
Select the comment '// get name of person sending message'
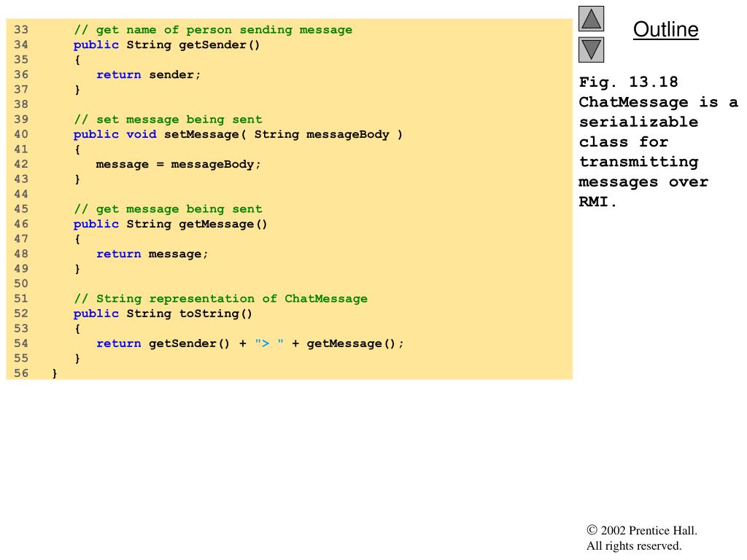tap(213, 30)
